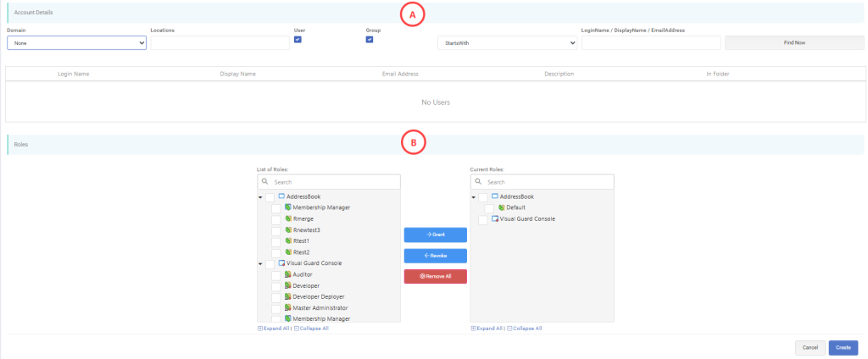Tick the Master Administrator checkbox
868x359 pixels.
(x=275, y=308)
